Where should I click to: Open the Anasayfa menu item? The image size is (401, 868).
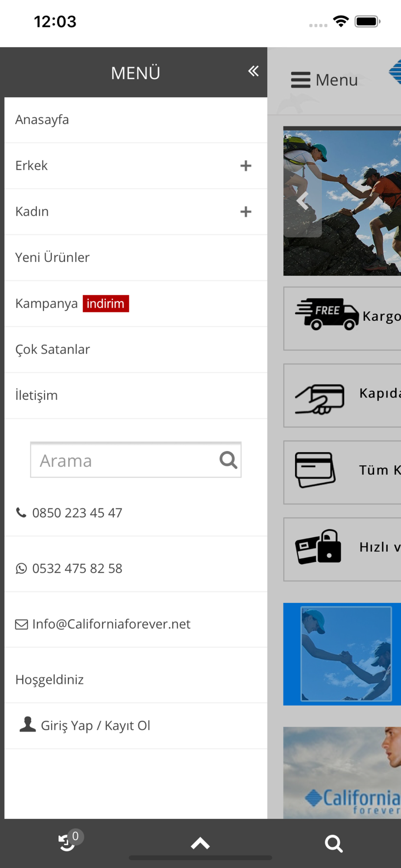[x=136, y=120]
